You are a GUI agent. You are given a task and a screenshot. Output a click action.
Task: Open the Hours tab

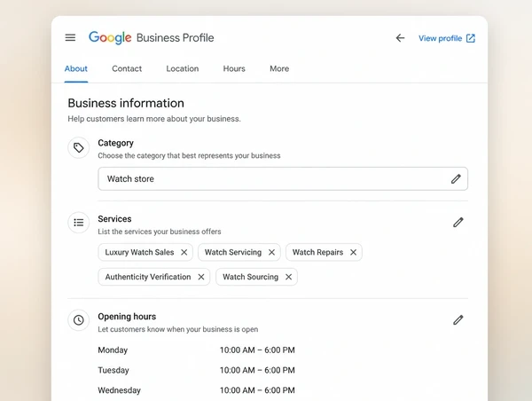click(x=234, y=68)
